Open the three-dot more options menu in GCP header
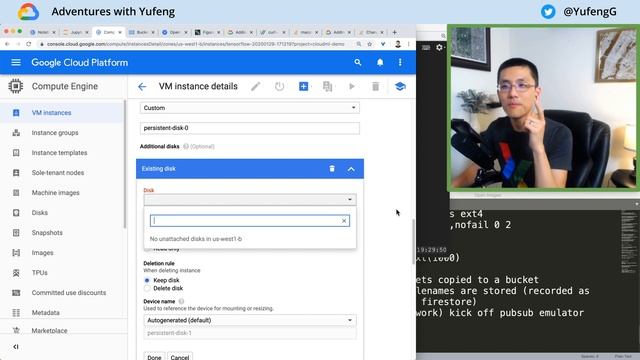The width and height of the screenshot is (640, 360). (x=400, y=62)
